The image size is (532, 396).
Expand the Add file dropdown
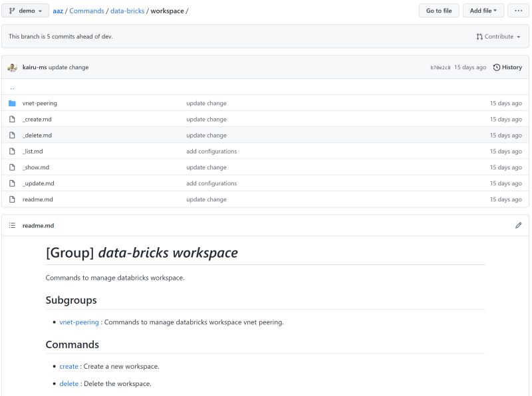click(483, 10)
